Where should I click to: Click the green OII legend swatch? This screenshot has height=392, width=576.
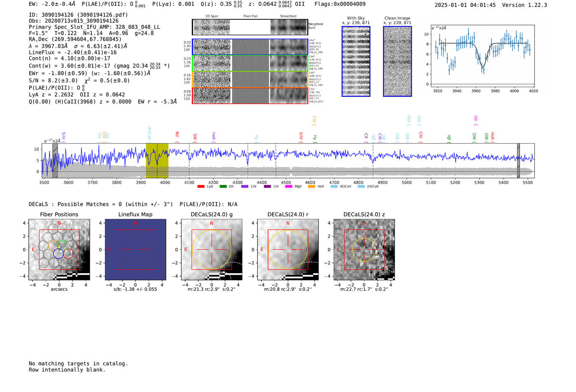point(223,186)
